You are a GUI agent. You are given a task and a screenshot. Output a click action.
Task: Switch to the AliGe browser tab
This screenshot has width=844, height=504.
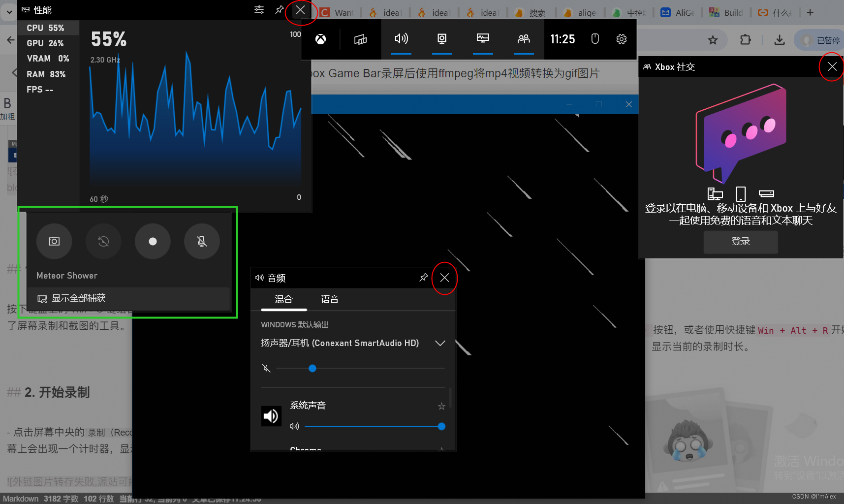coord(679,13)
